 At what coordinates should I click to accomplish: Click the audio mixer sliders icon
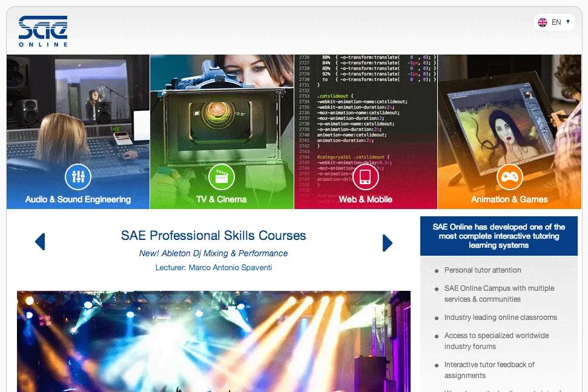(78, 177)
